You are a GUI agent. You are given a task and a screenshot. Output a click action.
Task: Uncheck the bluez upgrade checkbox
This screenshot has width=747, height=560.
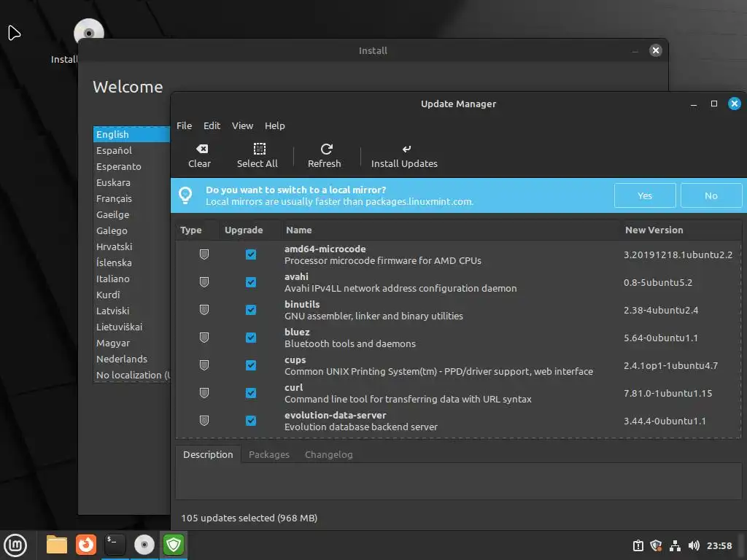251,337
